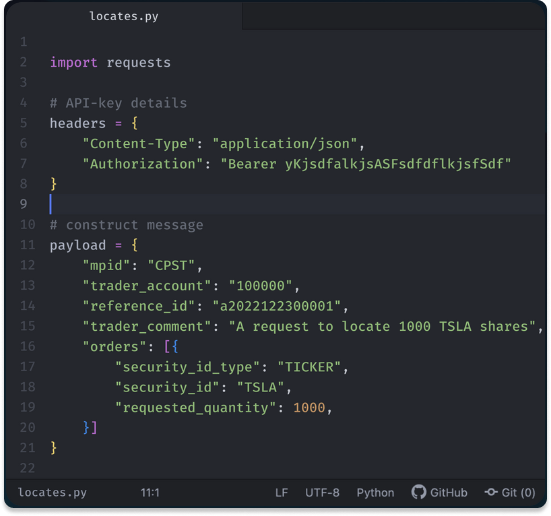The width and height of the screenshot is (551, 516).
Task: Change the UTF-8 file encoding
Action: [322, 492]
